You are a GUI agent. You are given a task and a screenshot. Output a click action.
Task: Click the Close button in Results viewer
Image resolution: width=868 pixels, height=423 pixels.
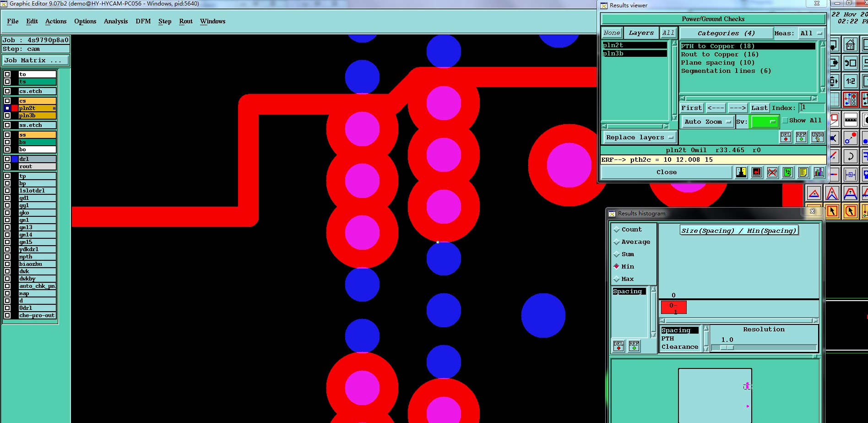click(x=667, y=172)
